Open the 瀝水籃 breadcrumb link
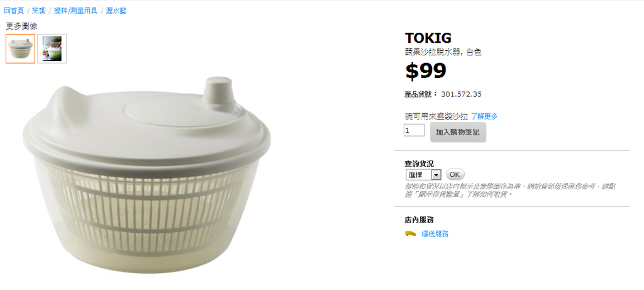Image resolution: width=644 pixels, height=290 pixels. pos(116,11)
